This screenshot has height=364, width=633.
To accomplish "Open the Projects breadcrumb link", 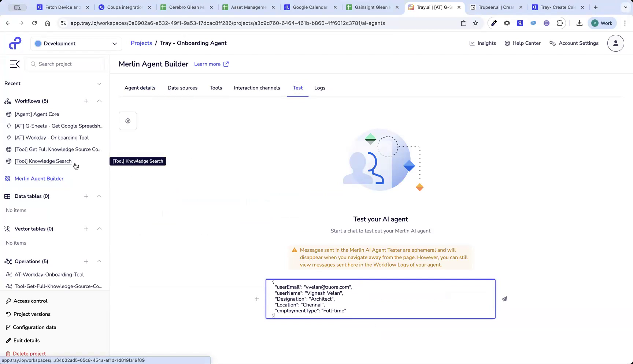I will [x=141, y=43].
